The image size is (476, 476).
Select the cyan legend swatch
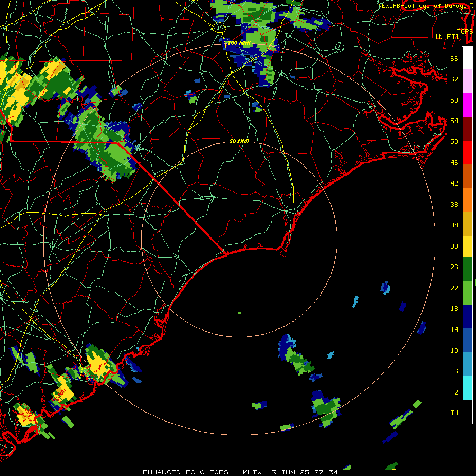click(467, 388)
